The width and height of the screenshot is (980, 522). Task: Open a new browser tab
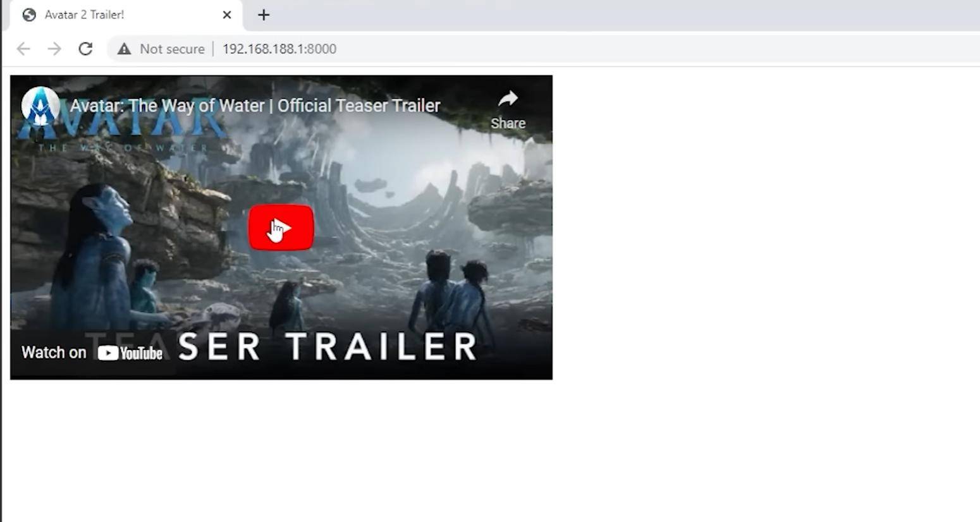pyautogui.click(x=264, y=15)
